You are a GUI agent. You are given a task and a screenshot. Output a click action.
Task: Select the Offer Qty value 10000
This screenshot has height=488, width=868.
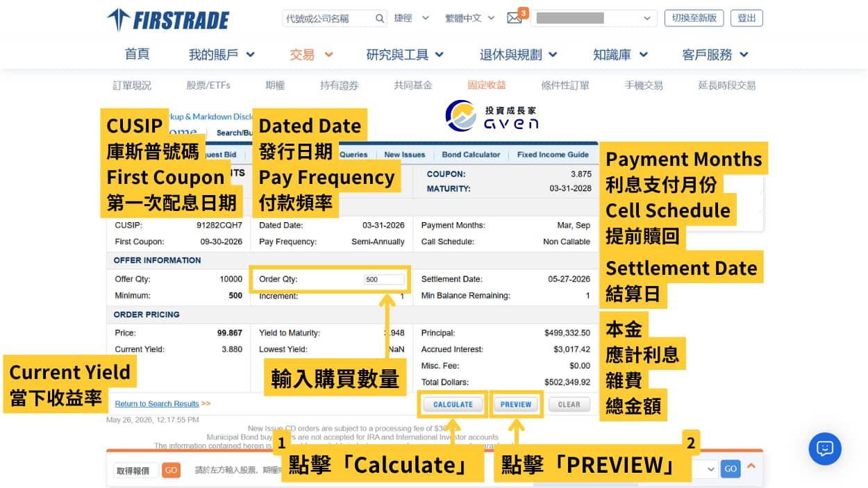(x=231, y=279)
